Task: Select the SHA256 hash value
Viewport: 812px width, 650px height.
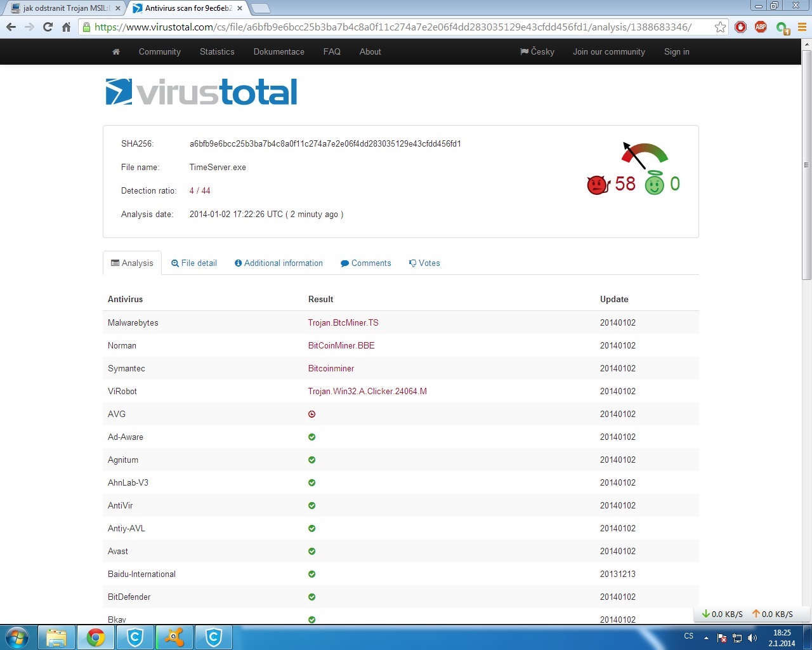Action: [x=325, y=143]
